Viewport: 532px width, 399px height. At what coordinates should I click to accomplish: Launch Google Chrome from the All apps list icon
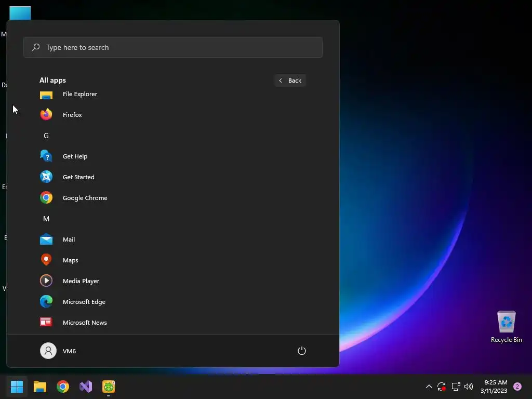(x=46, y=198)
